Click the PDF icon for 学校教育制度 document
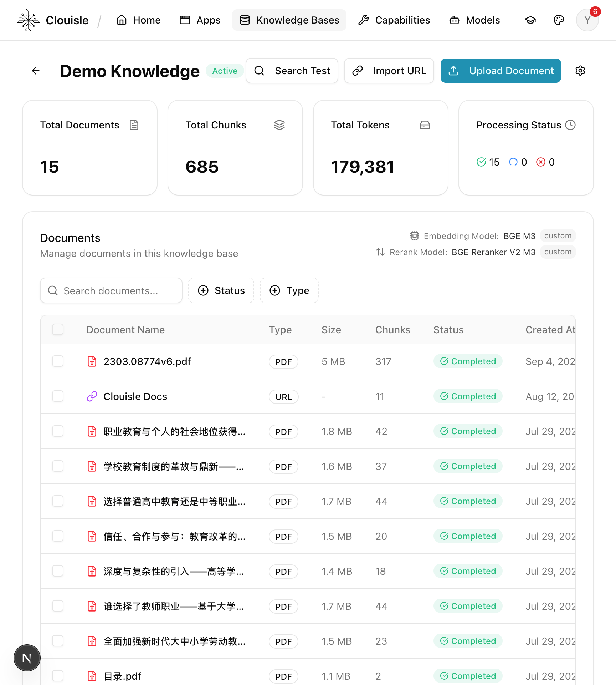Viewport: 616px width, 685px height. 92,466
